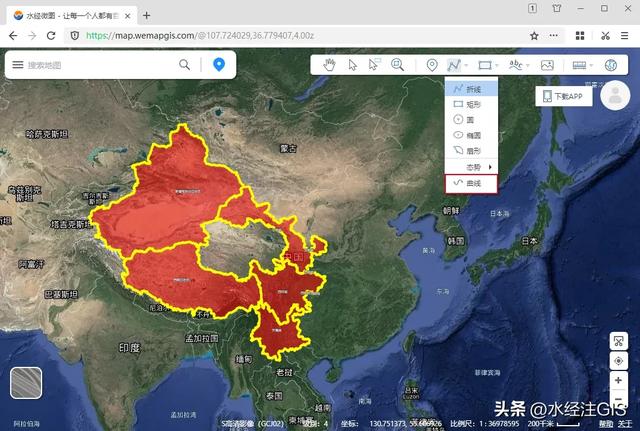This screenshot has height=431, width=640.
Task: Open the hamburger menu in search box
Action: (x=18, y=64)
